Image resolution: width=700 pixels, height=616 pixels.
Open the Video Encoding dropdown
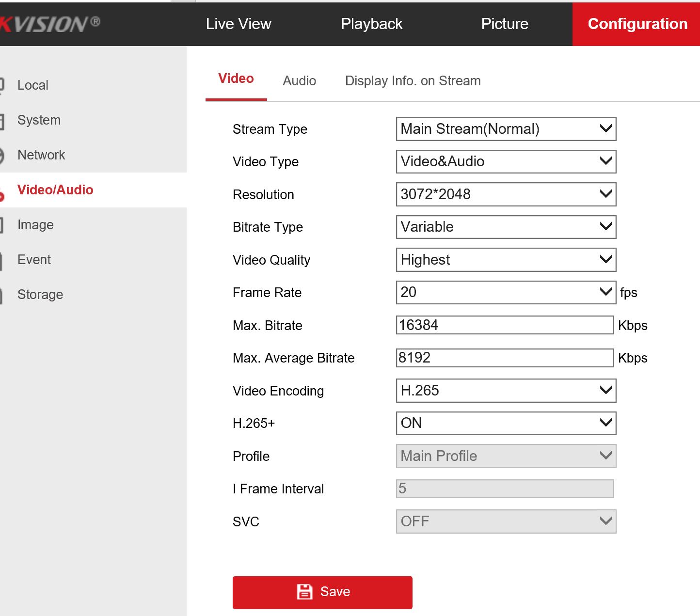(506, 391)
